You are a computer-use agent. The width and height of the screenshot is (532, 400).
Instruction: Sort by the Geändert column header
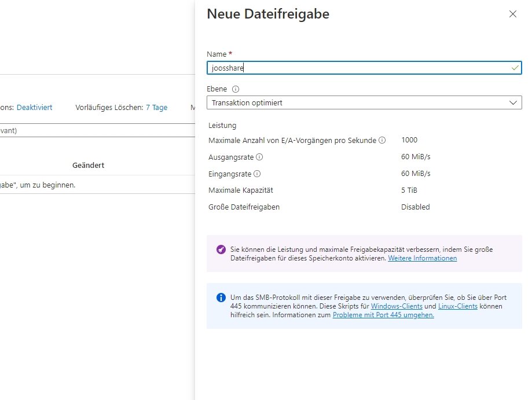click(88, 165)
